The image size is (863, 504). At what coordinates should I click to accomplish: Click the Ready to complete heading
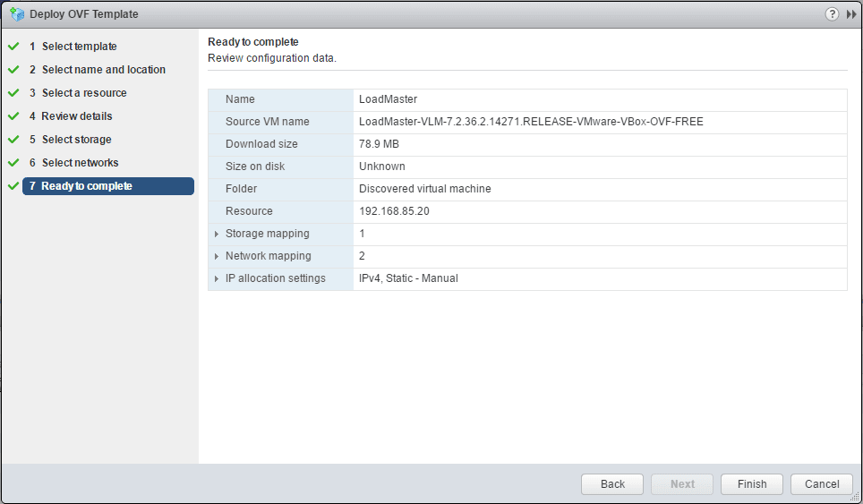point(253,42)
